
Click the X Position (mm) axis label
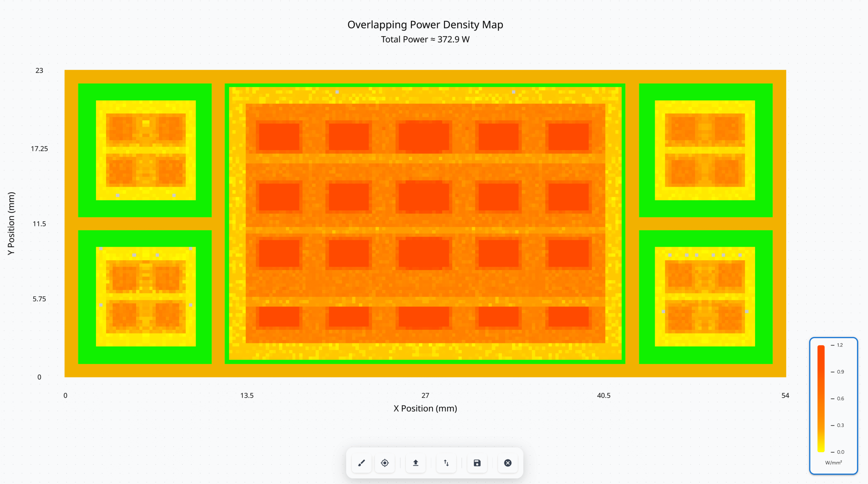click(x=425, y=408)
